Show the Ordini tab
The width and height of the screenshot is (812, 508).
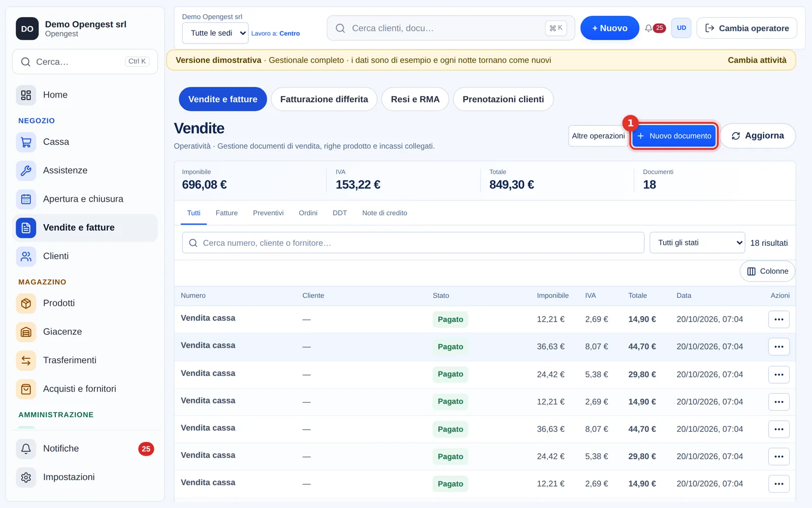tap(308, 213)
